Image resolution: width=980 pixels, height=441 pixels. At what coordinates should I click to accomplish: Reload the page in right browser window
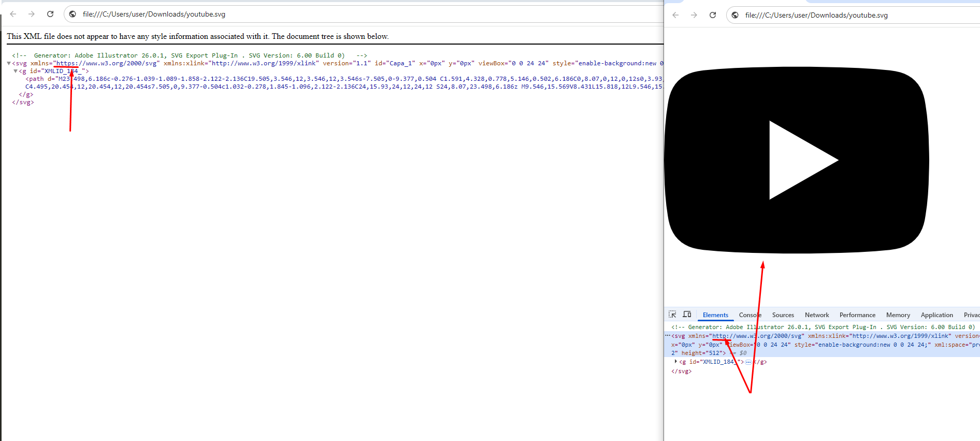click(x=713, y=15)
